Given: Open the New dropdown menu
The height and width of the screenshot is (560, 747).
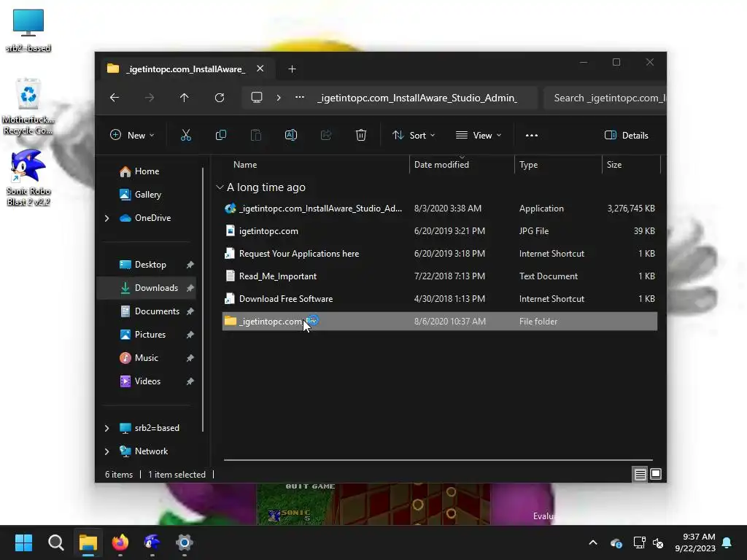Looking at the screenshot, I should (132, 135).
